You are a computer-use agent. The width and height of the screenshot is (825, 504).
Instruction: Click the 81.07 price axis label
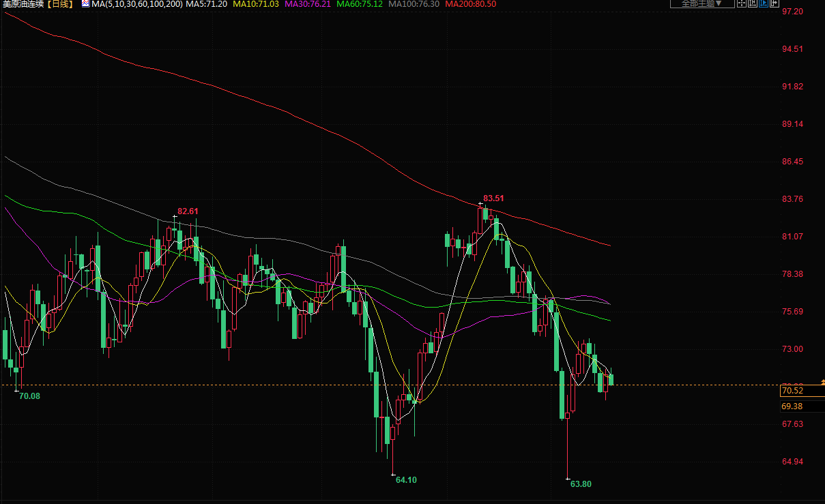(792, 237)
